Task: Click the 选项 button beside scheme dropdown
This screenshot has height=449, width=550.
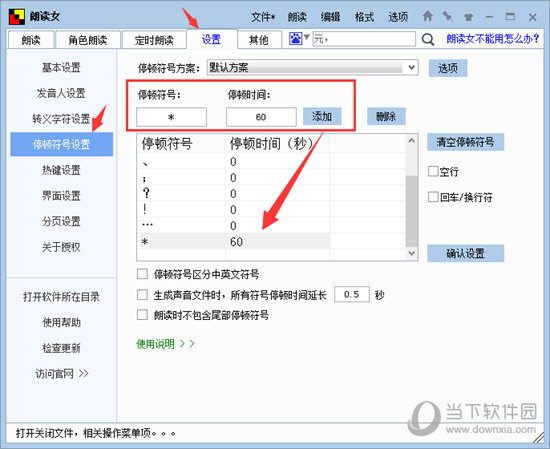Action: click(448, 68)
